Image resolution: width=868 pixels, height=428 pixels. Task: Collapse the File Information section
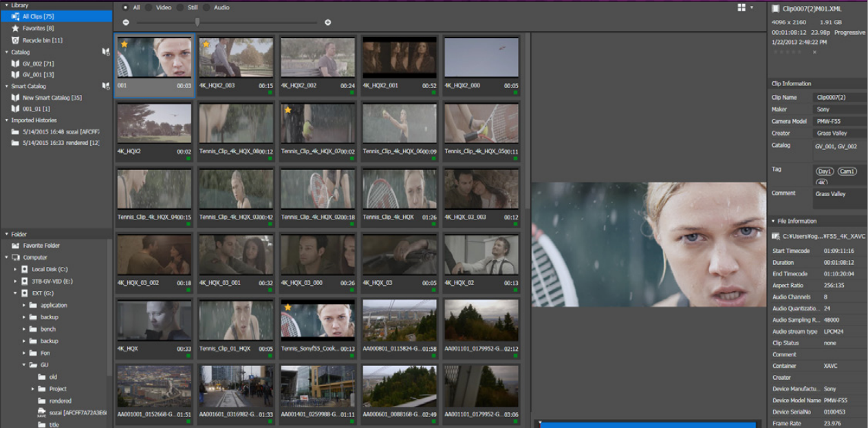point(773,221)
